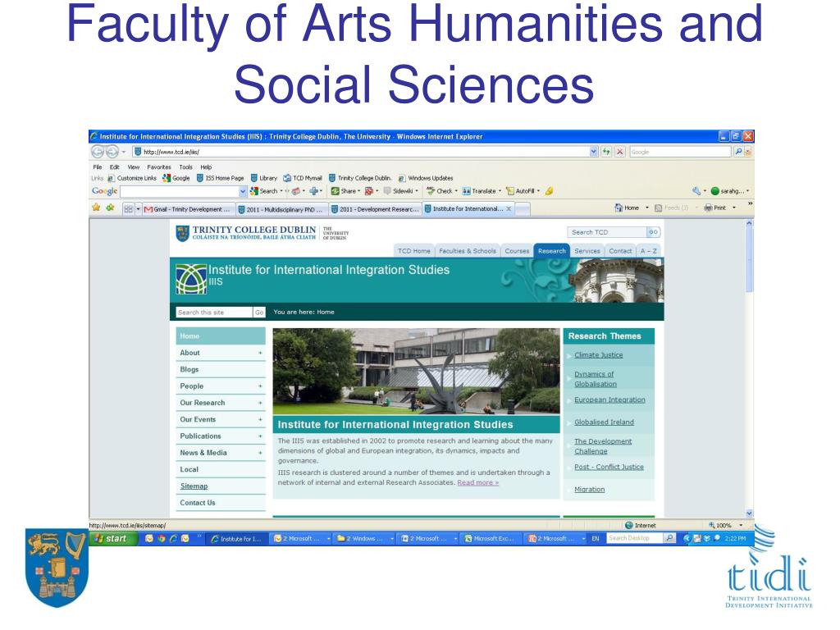Click the 2 Windows folder taskbar group
This screenshot has width=840, height=630.
(364, 539)
